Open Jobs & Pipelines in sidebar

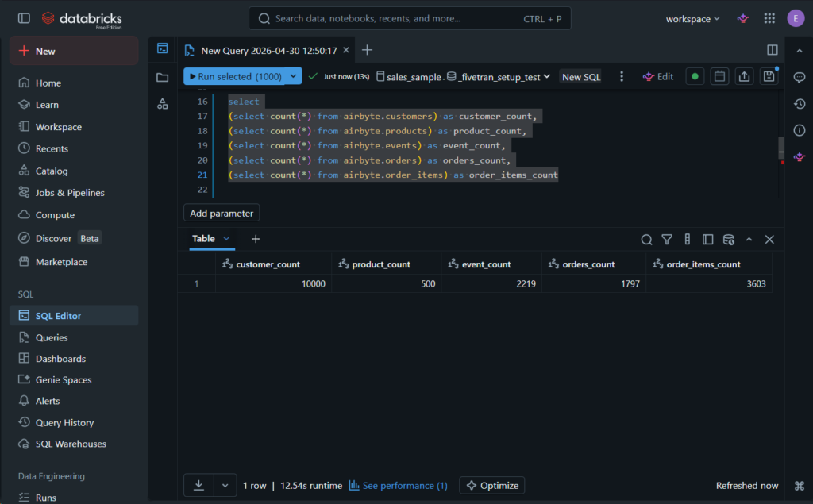click(x=74, y=192)
